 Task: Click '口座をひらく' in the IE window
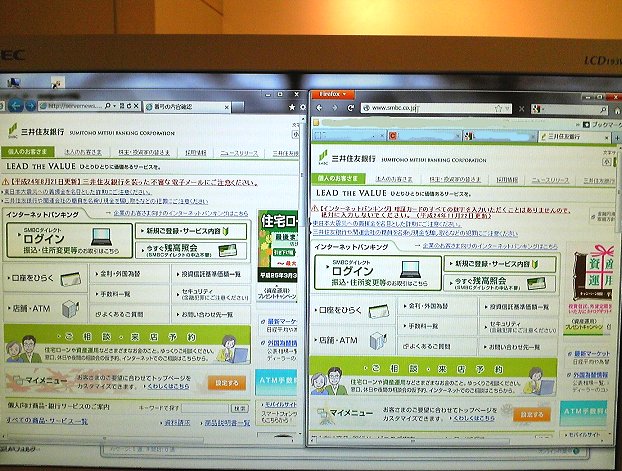tap(45, 279)
